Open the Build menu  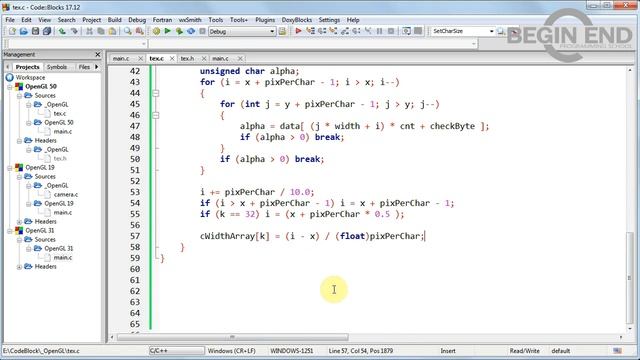(114, 20)
